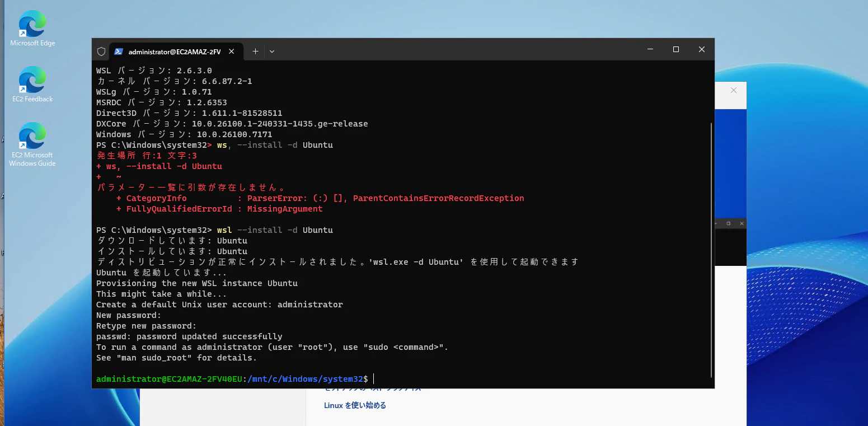868x426 pixels.
Task: Close the Terminal window
Action: [702, 49]
